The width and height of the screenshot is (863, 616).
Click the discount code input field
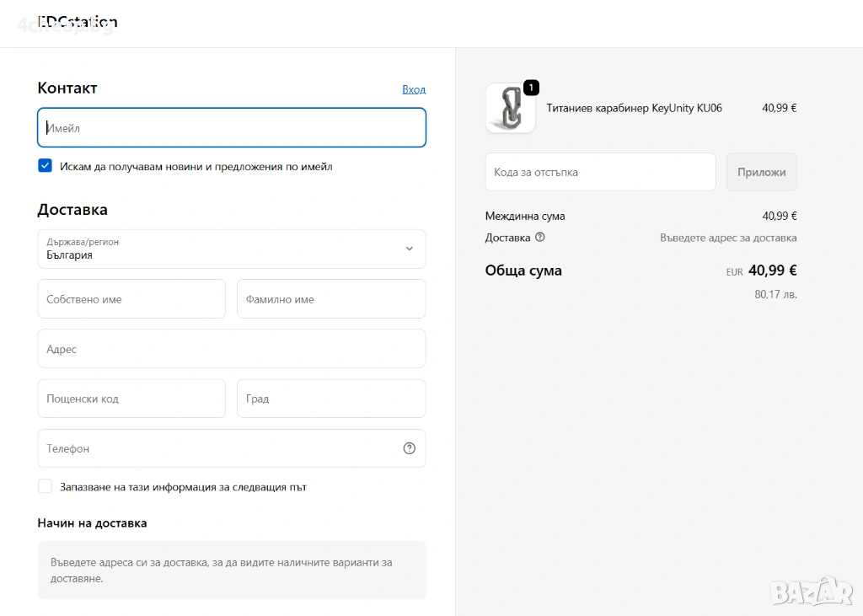click(600, 172)
